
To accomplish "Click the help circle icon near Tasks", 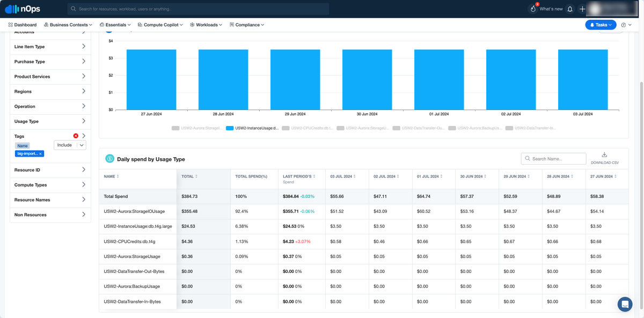I will (x=624, y=25).
